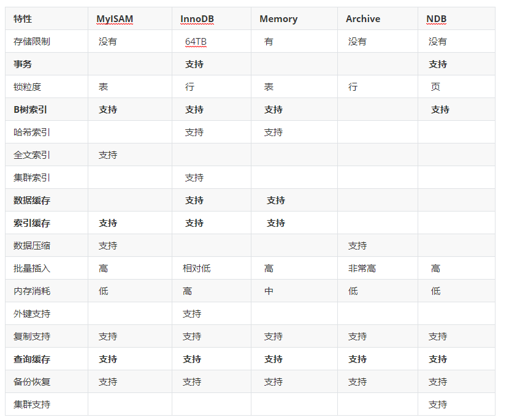Click 支持 in 数据压缩 row under Archive
The width and height of the screenshot is (509, 420).
pos(358,246)
